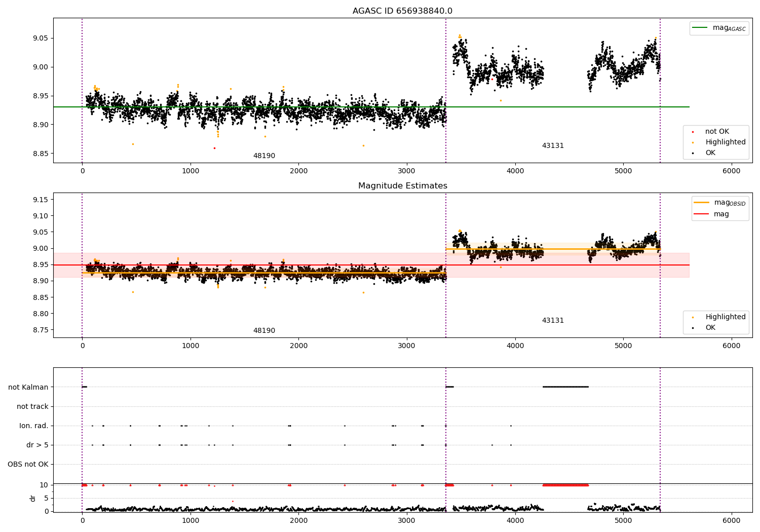
Task: Click the '48190' label in the top plot
Action: pyautogui.click(x=264, y=156)
